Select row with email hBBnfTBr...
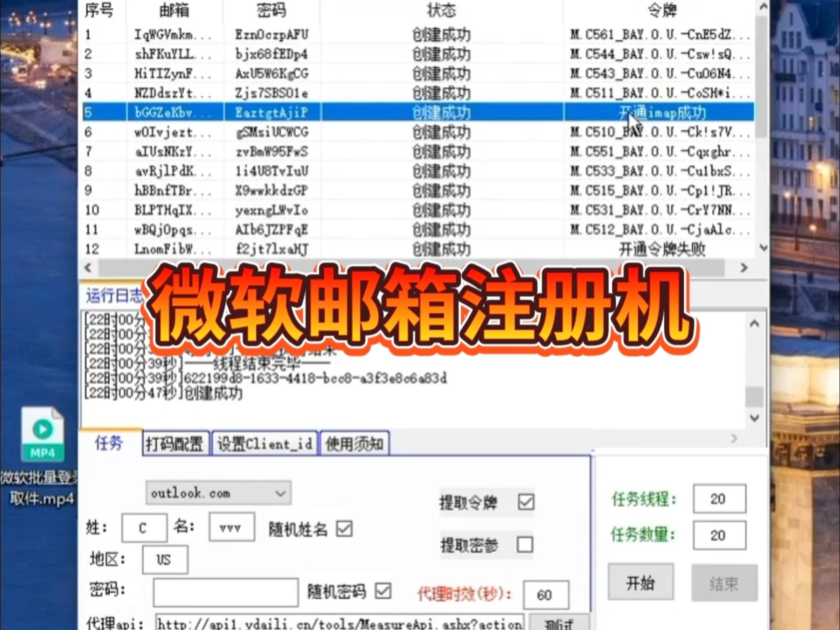This screenshot has height=630, width=840. coord(418,190)
